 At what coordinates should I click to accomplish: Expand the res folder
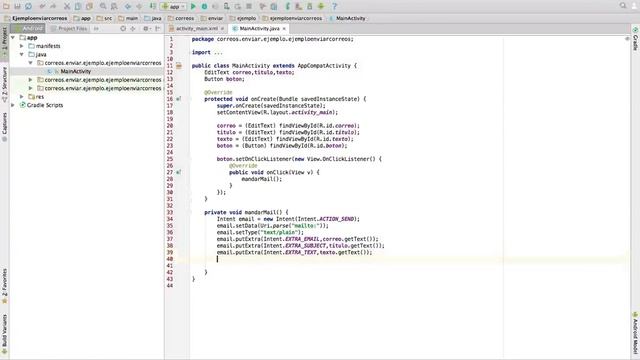point(22,97)
